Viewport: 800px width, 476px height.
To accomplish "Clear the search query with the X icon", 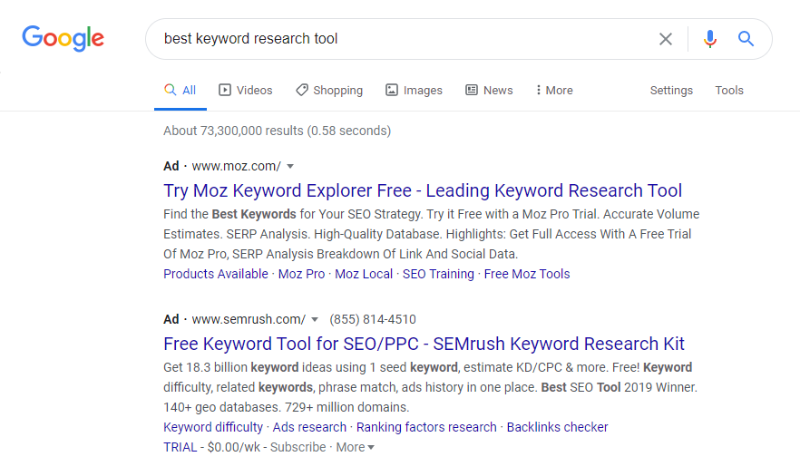I will tap(665, 39).
